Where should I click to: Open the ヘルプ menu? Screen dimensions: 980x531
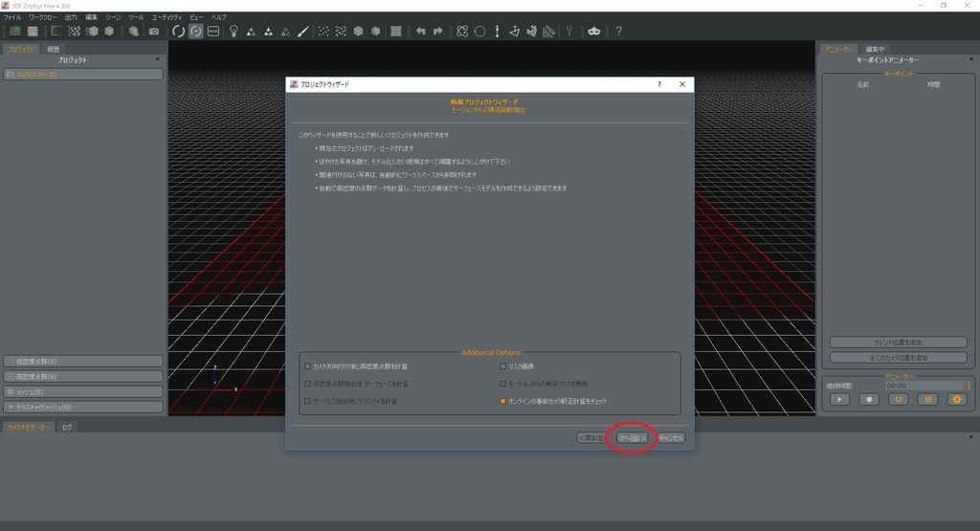[219, 17]
